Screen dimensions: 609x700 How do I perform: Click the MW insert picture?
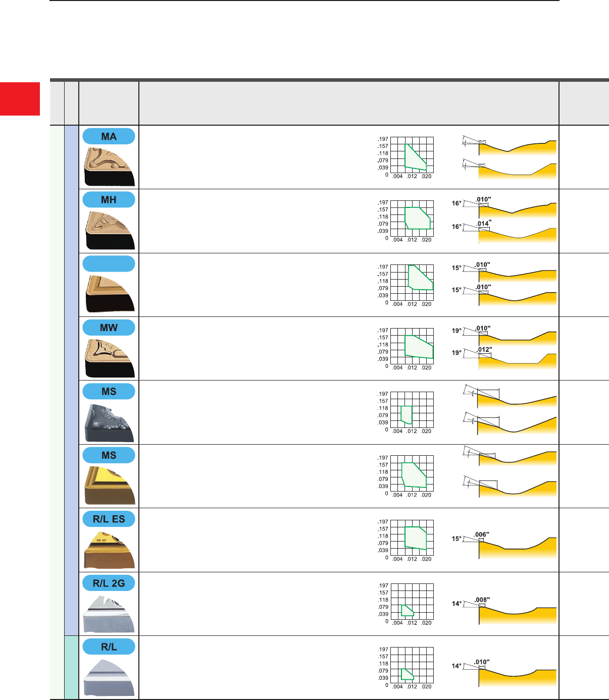(x=109, y=358)
